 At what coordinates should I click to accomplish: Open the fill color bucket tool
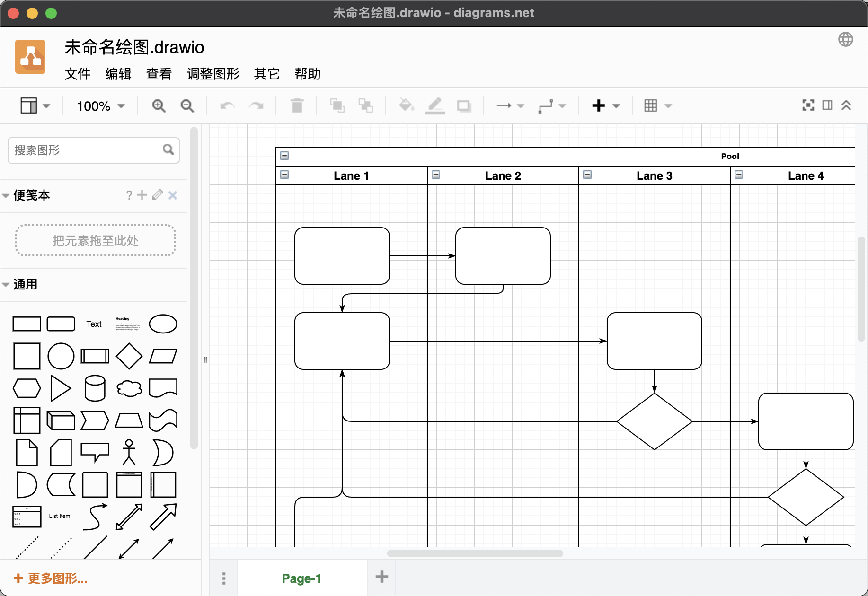point(407,105)
